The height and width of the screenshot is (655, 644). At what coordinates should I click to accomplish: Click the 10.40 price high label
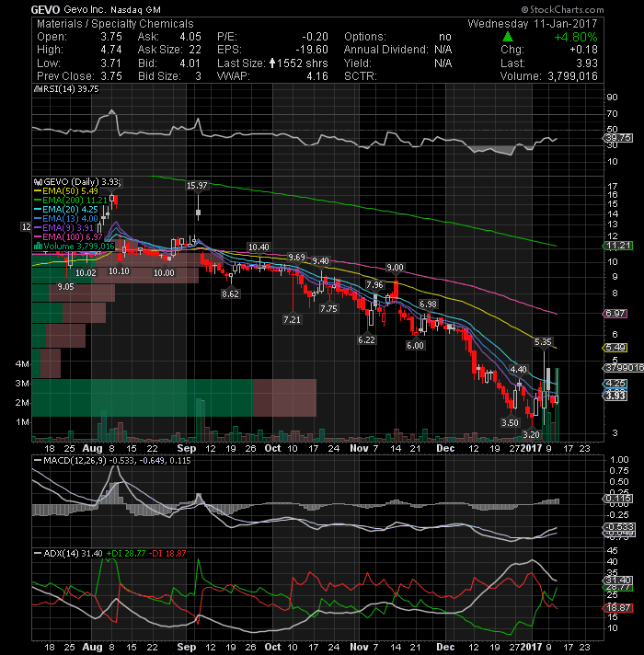point(259,247)
